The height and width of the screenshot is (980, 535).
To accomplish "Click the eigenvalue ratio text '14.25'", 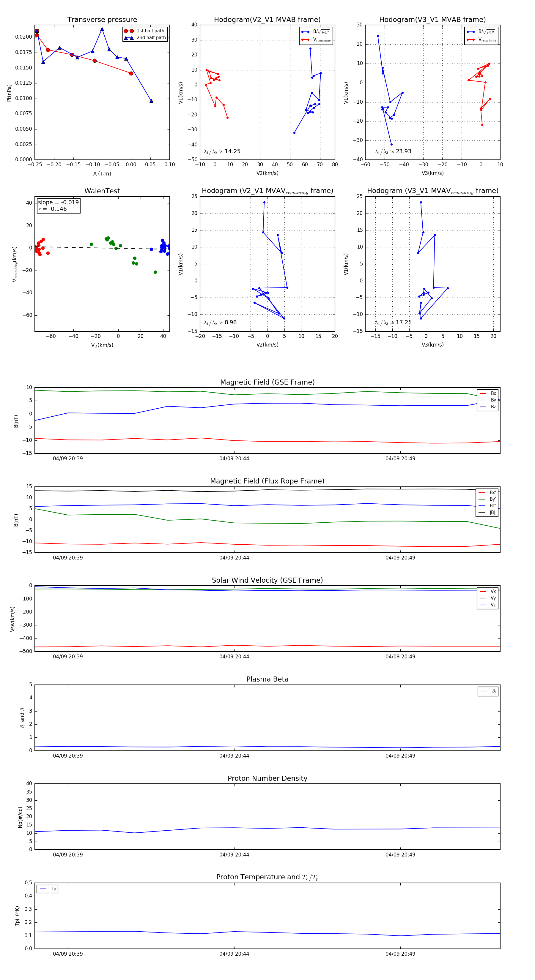I will click(x=232, y=151).
